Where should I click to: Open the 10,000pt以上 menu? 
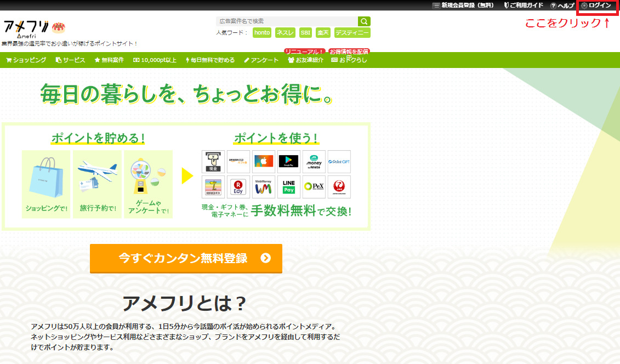[x=155, y=60]
